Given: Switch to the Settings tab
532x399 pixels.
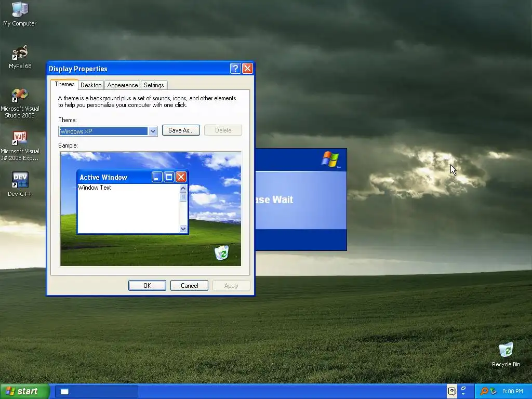Looking at the screenshot, I should tap(154, 85).
